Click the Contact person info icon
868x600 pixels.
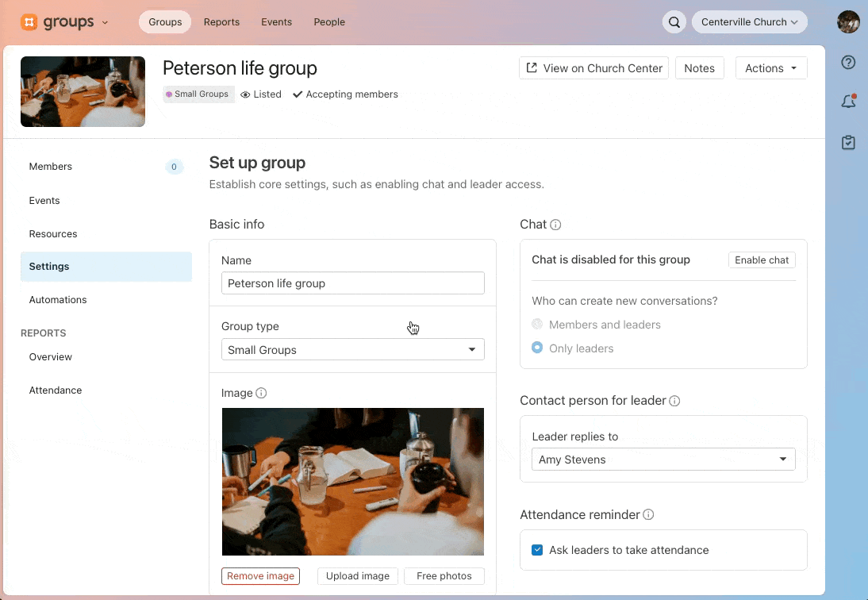click(x=674, y=401)
